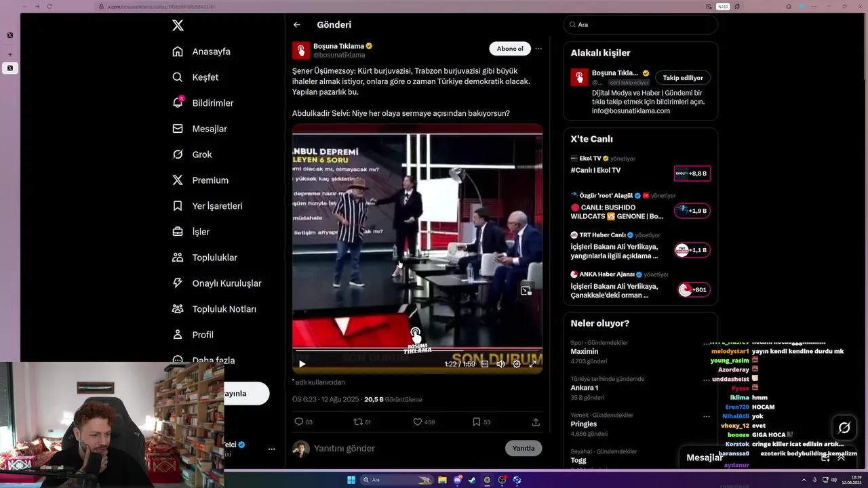Viewport: 868px width, 488px height.
Task: Go back with the Gönderi arrow
Action: pyautogui.click(x=296, y=24)
